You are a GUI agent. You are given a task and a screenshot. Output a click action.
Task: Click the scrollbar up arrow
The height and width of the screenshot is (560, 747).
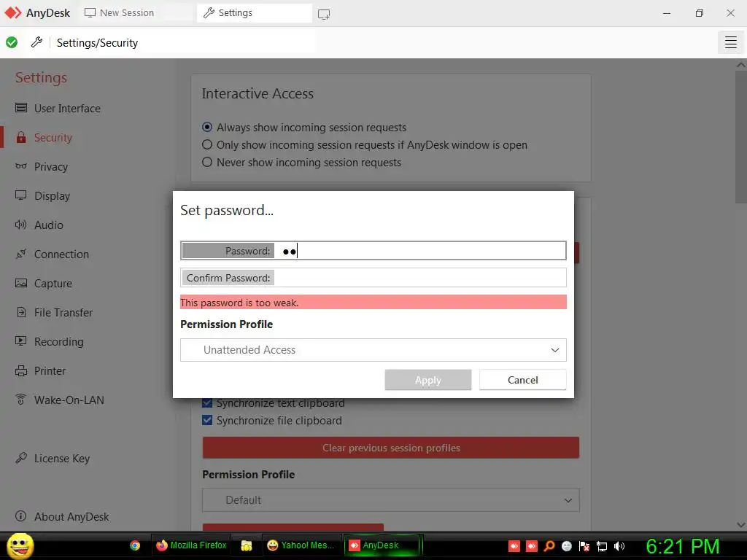point(741,65)
